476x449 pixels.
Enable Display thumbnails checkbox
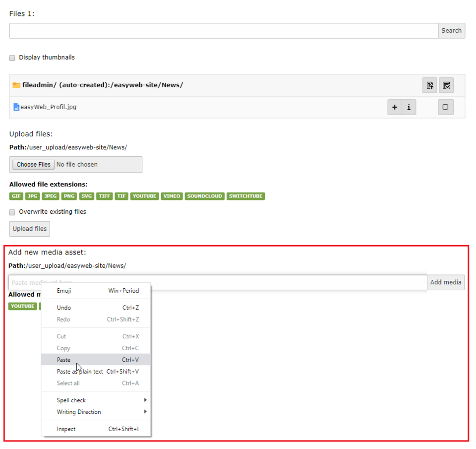12,58
